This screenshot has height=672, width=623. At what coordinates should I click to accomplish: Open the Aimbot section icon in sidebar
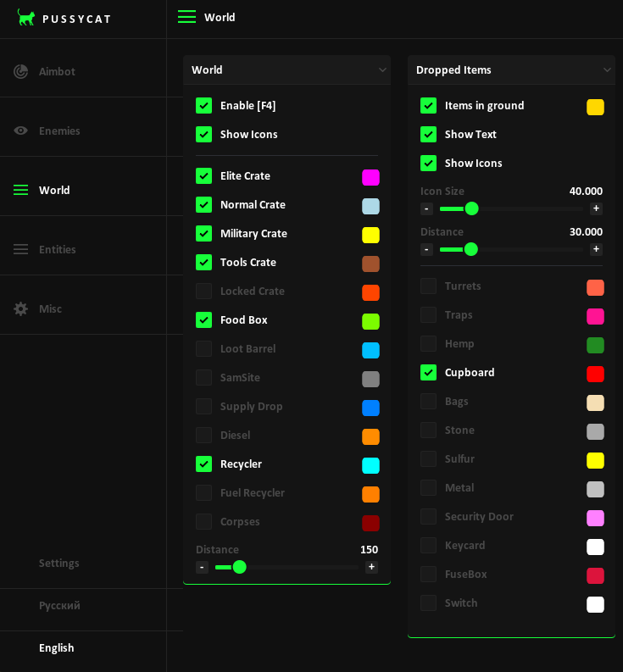[x=21, y=71]
